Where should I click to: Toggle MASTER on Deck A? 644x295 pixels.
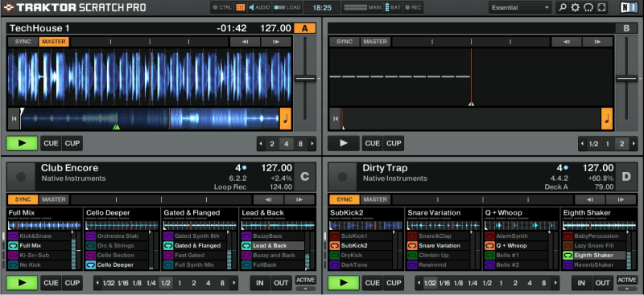pyautogui.click(x=54, y=42)
